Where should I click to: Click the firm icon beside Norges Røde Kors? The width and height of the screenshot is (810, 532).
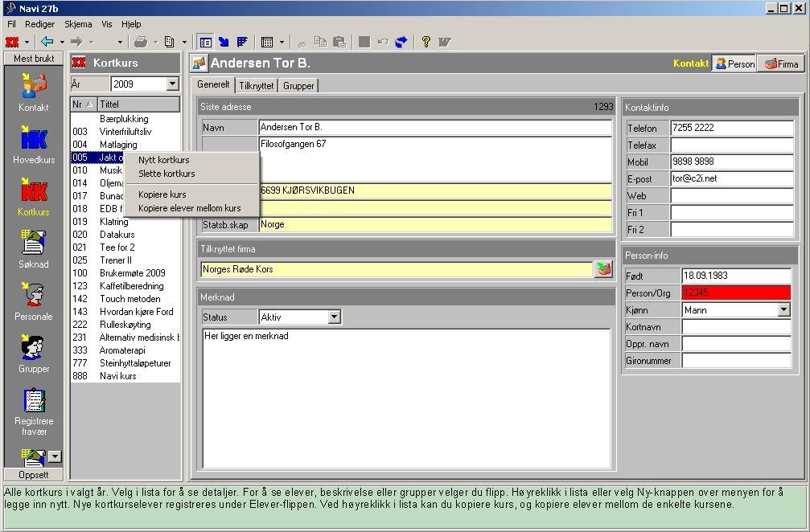pos(602,269)
